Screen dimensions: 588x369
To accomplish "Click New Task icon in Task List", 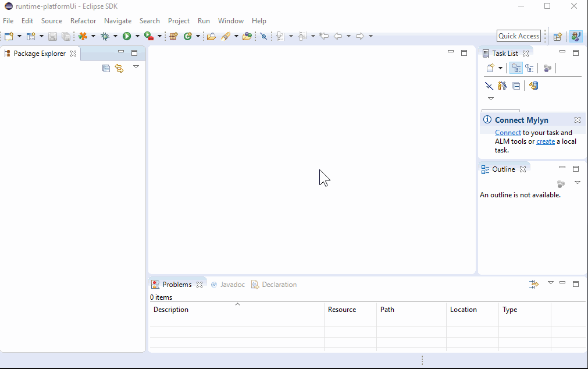I will 490,68.
